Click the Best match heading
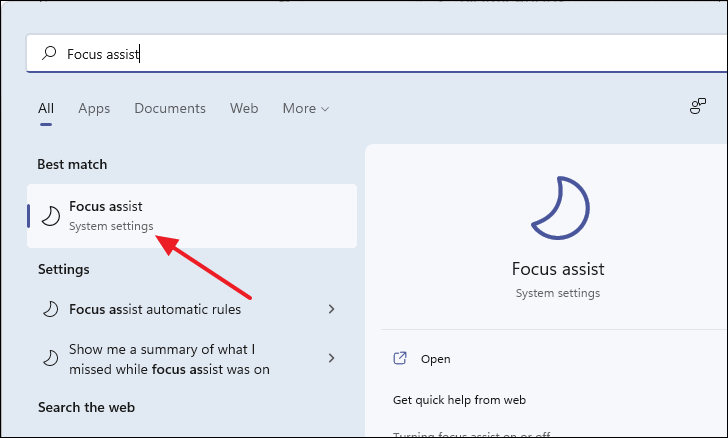Viewport: 728px width, 438px height. [x=72, y=164]
